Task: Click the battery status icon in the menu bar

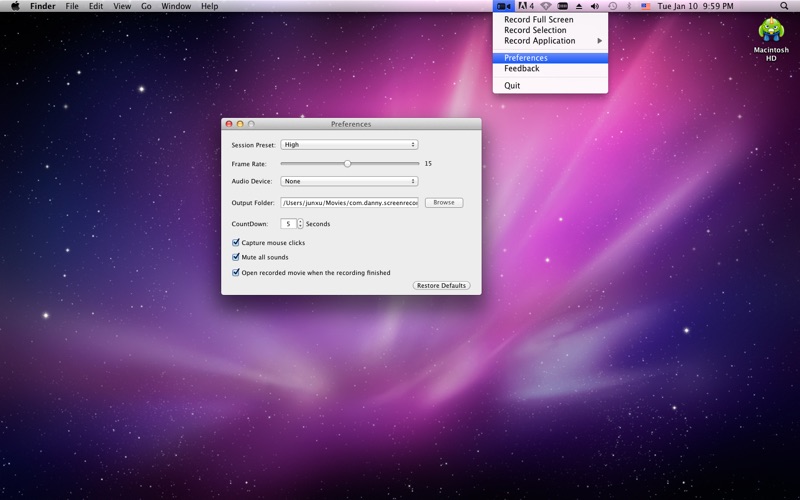Action: click(x=562, y=6)
